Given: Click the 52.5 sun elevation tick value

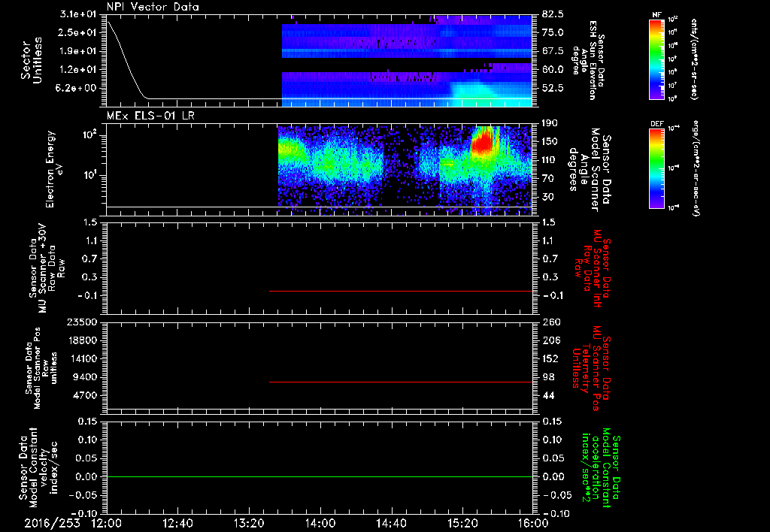Looking at the screenshot, I should [553, 89].
